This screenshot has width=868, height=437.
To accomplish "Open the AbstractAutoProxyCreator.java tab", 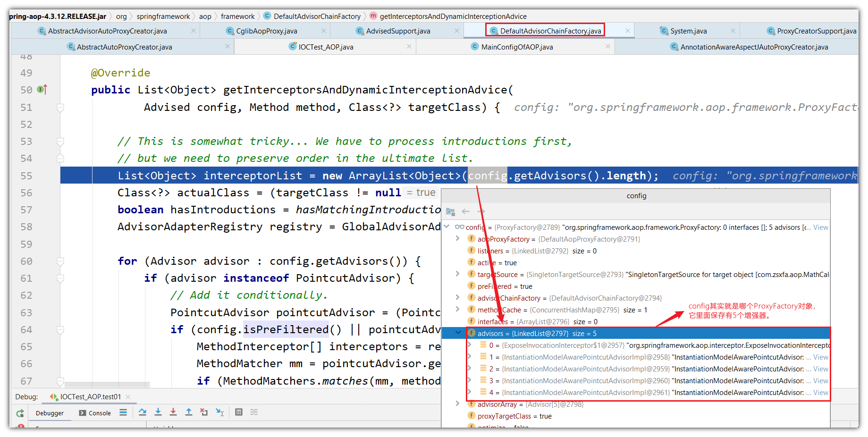I will [124, 47].
